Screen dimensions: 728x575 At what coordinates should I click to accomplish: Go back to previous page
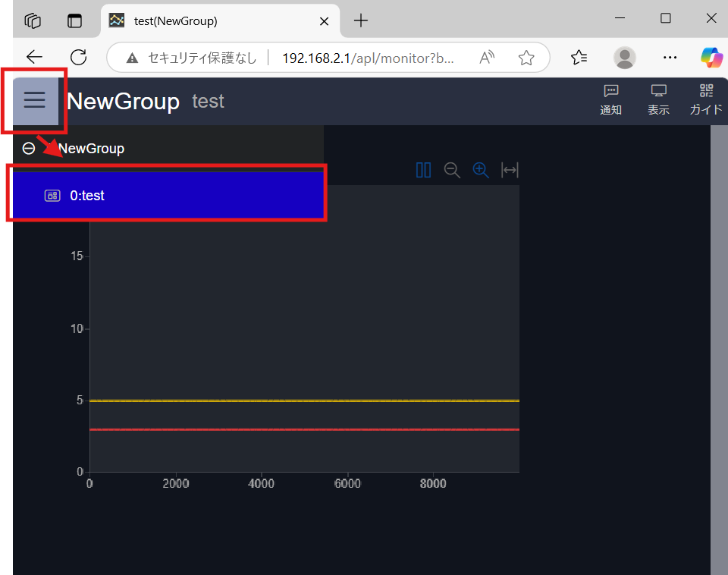pos(34,57)
